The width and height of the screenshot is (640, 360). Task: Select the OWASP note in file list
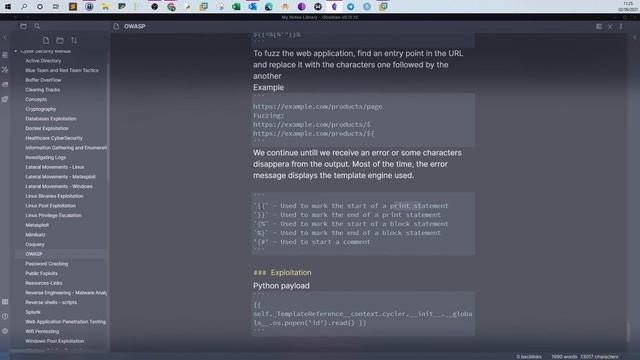tap(34, 254)
